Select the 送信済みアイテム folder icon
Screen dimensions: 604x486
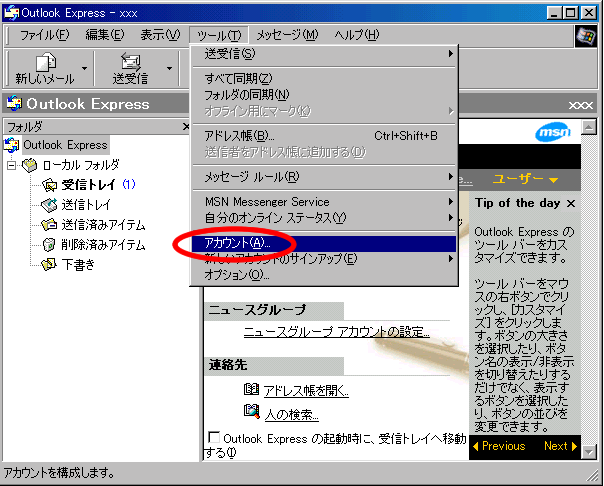pyautogui.click(x=49, y=225)
